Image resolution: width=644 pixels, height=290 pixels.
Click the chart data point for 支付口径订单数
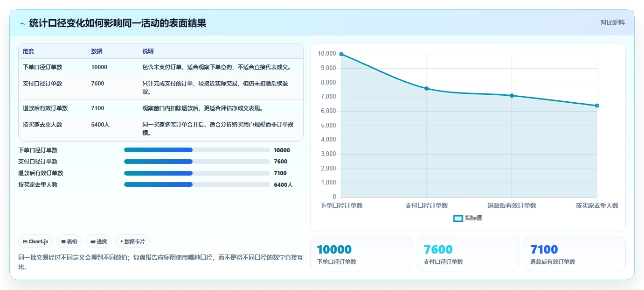(x=427, y=88)
